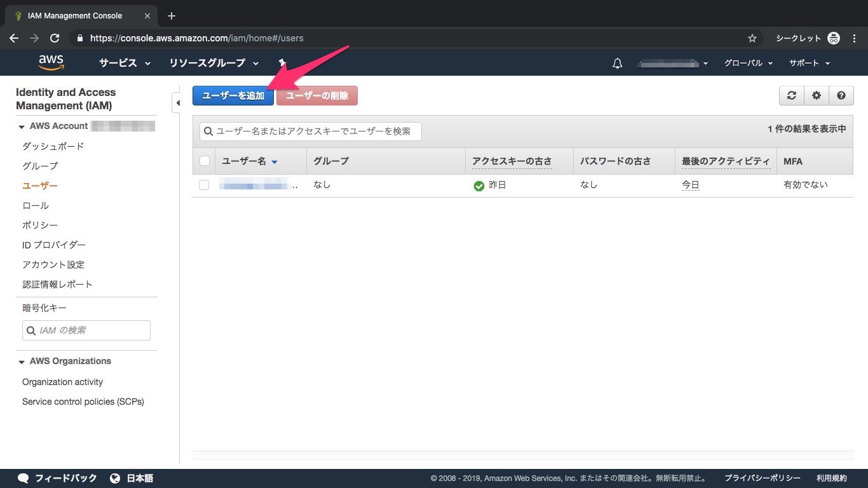
Task: Open 認証情報レポート in the sidebar
Action: (57, 284)
